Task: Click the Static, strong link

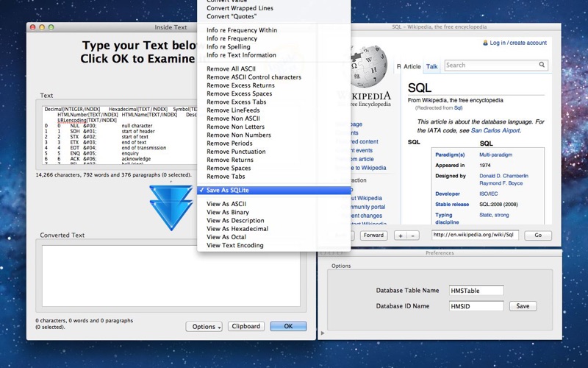Action: pos(494,215)
